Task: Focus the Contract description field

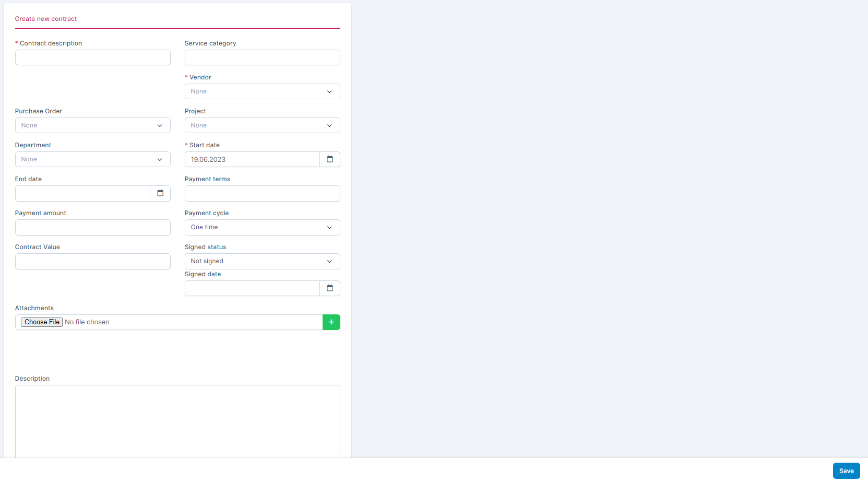Action: pyautogui.click(x=92, y=57)
